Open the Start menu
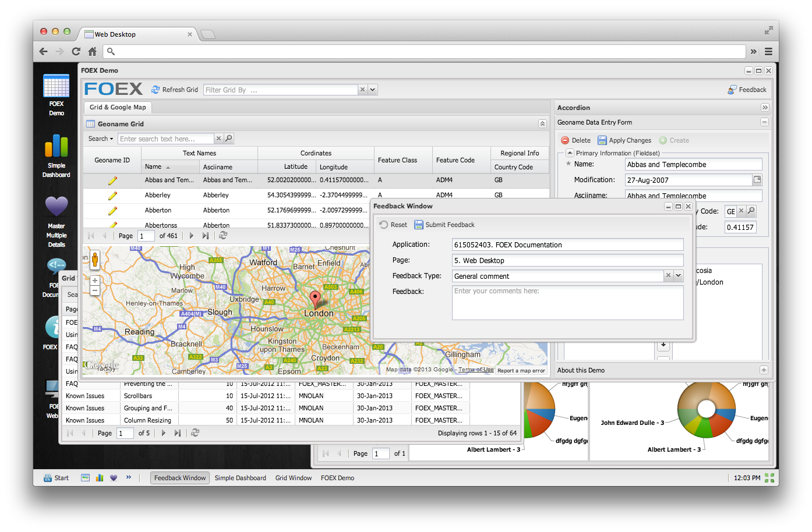This screenshot has width=812, height=532. 56,478
